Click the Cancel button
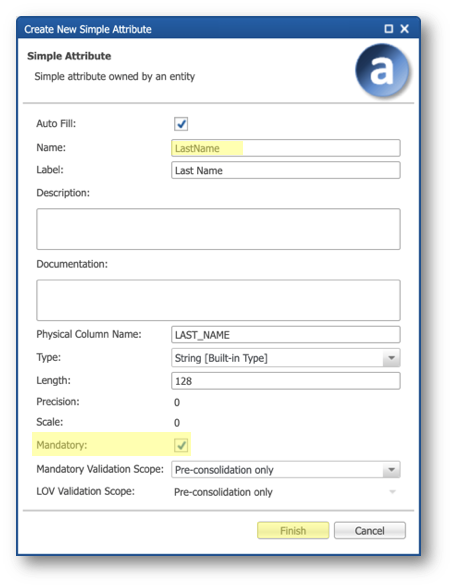452x587 pixels. 370,530
